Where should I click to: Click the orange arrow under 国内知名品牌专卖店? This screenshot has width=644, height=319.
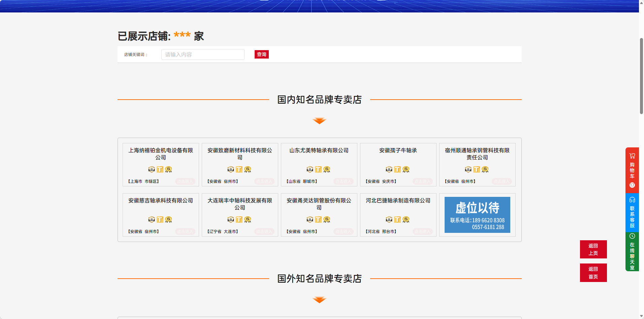[319, 121]
